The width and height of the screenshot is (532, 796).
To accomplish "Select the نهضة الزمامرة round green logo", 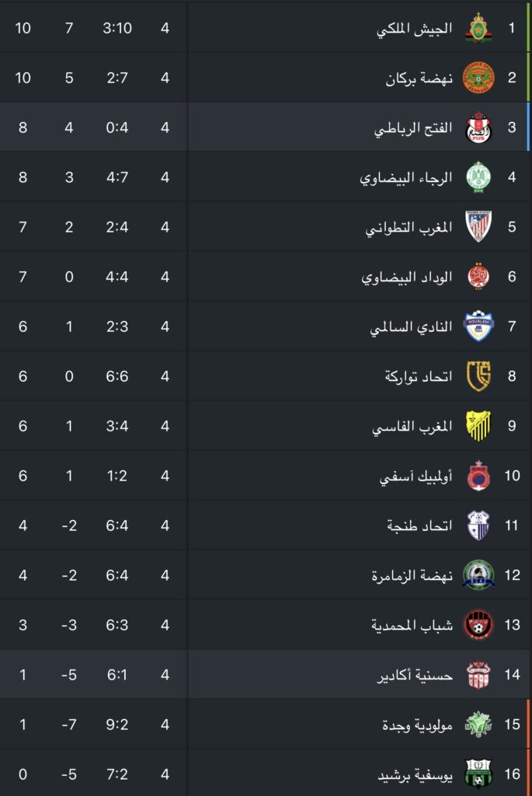I will [478, 574].
